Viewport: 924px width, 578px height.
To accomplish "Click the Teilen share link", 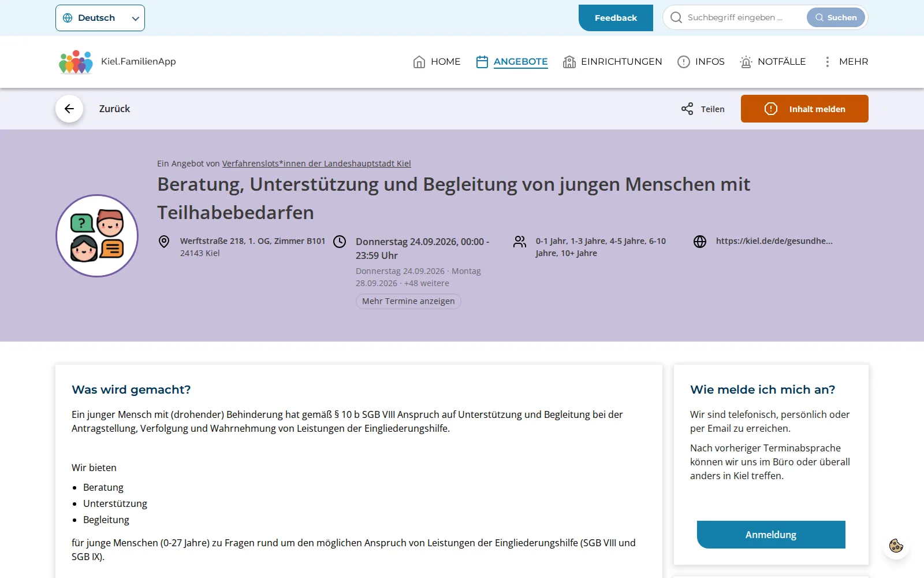I will (703, 109).
